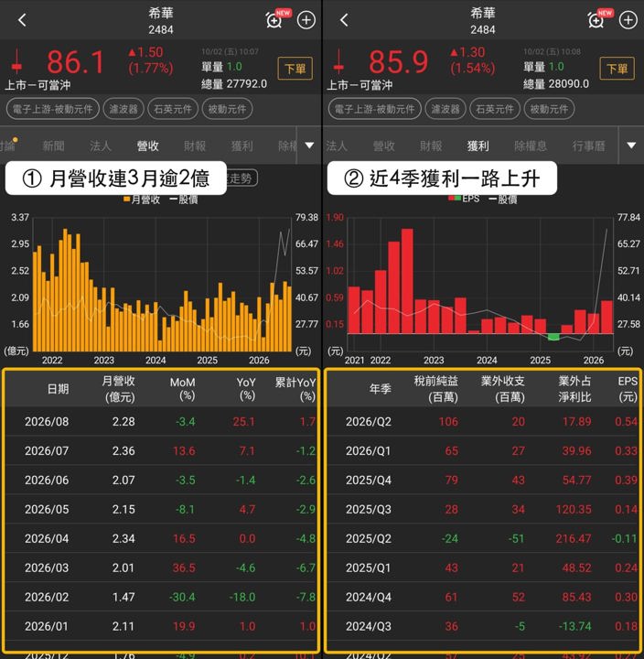Open price alert alarm icon in left panel
Screen dimensions: 644x659
coord(274,19)
